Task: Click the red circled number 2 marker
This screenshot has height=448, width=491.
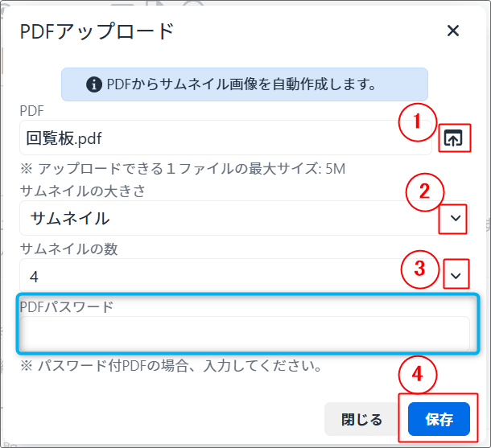Action: point(425,192)
